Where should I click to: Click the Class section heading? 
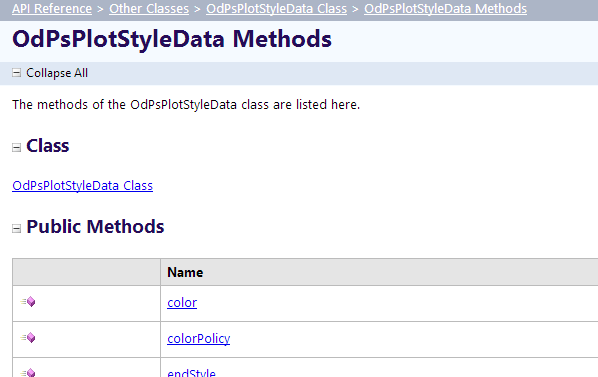(48, 146)
